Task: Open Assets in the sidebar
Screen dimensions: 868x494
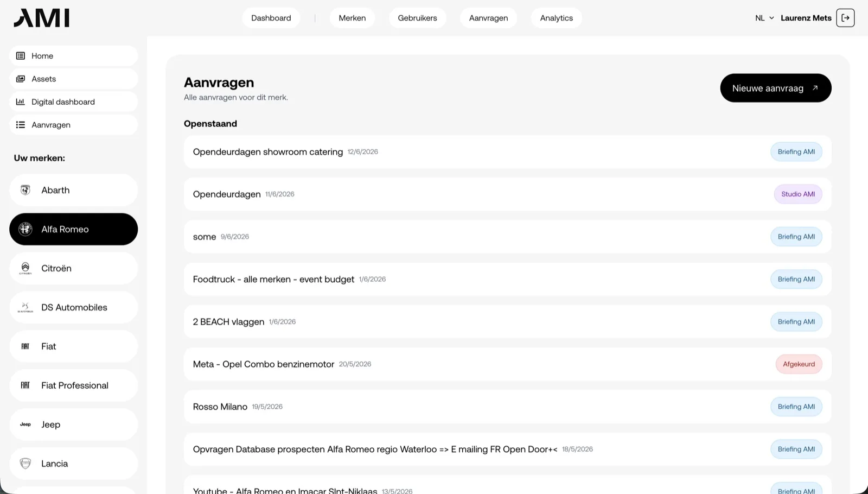Action: [x=73, y=79]
